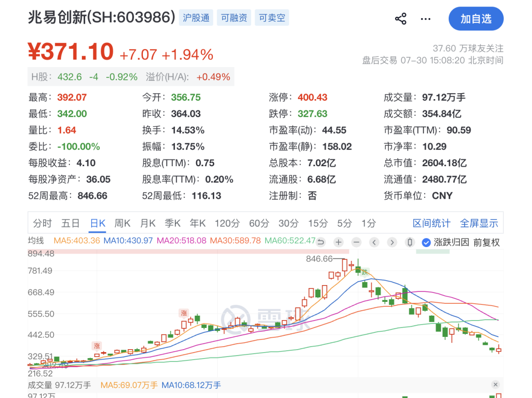Switch to 60分 chart tab
The width and height of the screenshot is (532, 398).
(259, 223)
